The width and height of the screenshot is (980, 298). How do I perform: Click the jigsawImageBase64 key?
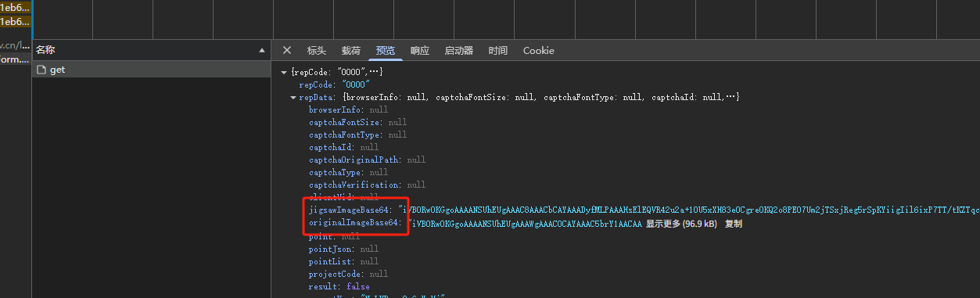click(349, 211)
